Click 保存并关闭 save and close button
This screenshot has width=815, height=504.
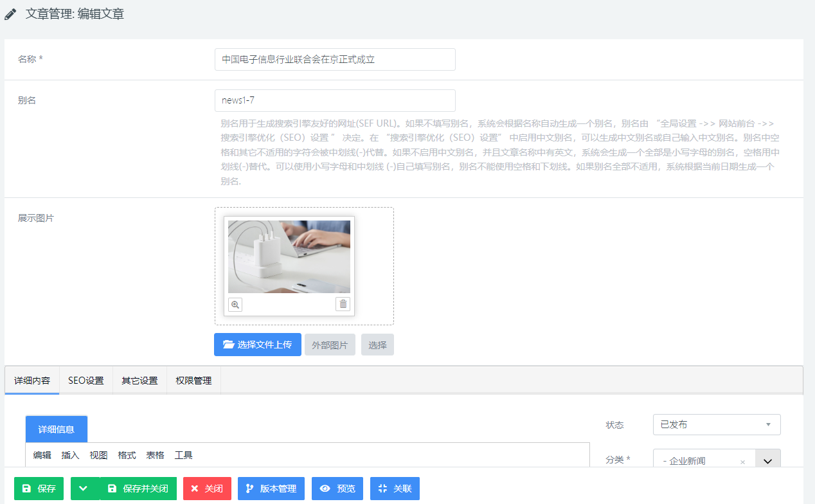tap(138, 489)
